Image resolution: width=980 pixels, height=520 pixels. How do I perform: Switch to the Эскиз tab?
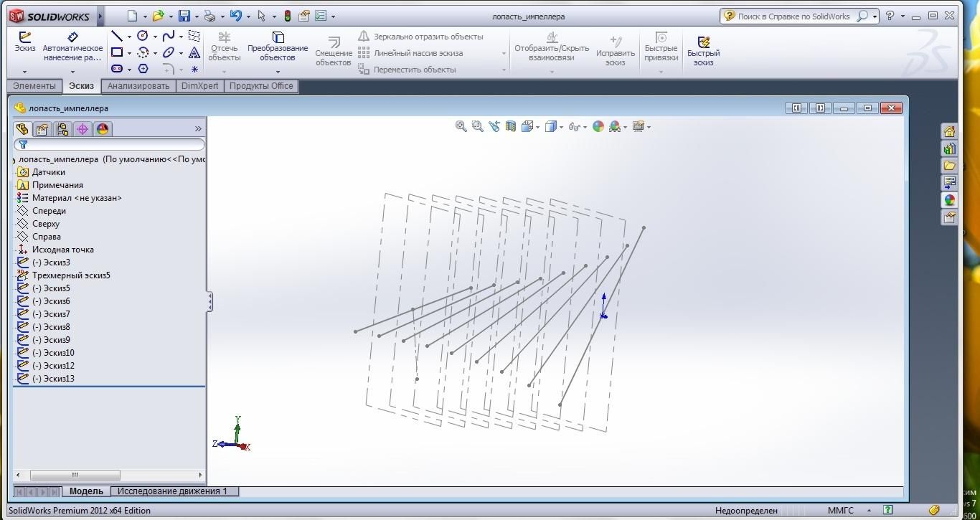pos(81,86)
